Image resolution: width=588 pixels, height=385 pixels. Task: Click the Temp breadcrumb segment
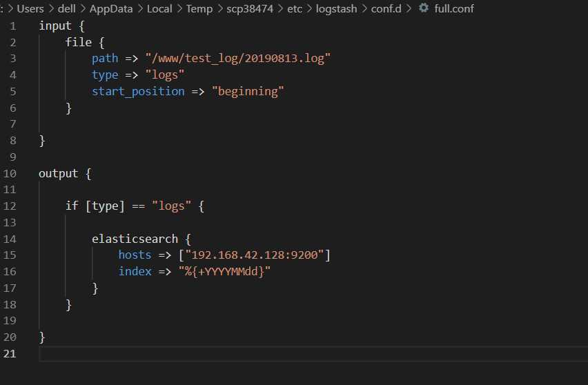point(199,8)
